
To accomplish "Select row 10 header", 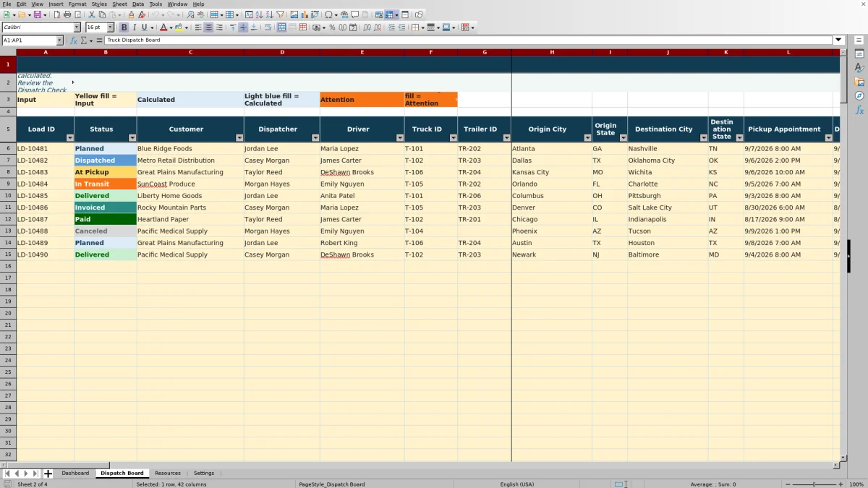I will pos(8,196).
